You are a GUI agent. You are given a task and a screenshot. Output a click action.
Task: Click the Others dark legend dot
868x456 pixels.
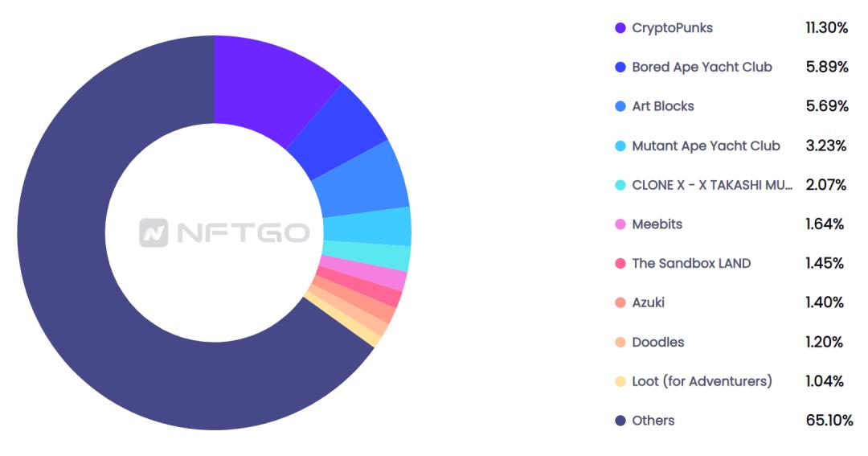[x=620, y=421]
